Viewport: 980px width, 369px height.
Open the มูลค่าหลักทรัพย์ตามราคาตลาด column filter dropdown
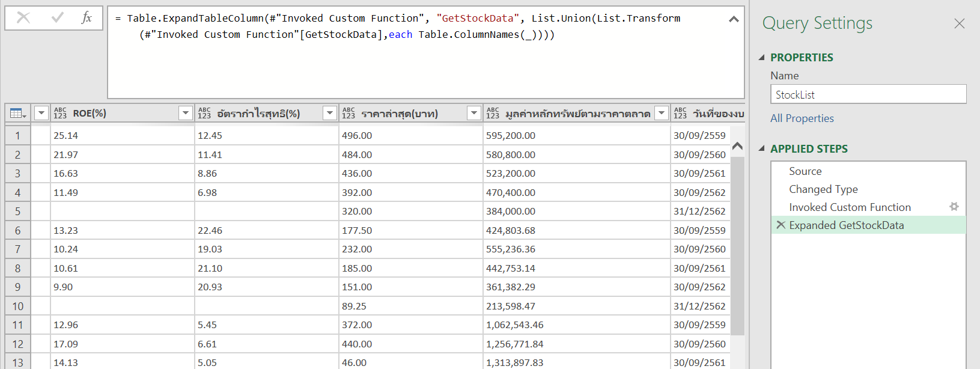coord(662,113)
